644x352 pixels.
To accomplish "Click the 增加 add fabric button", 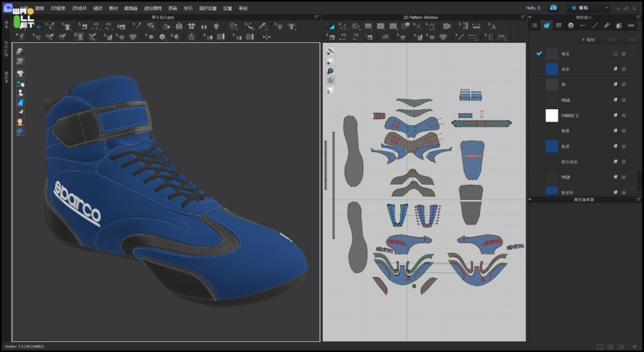I will [588, 40].
